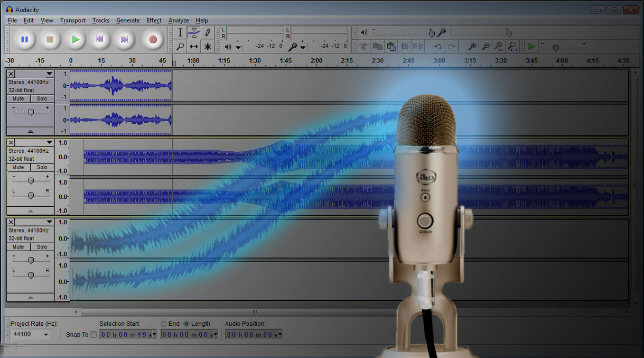The width and height of the screenshot is (644, 358).
Task: Redo the last undone action
Action: [451, 47]
